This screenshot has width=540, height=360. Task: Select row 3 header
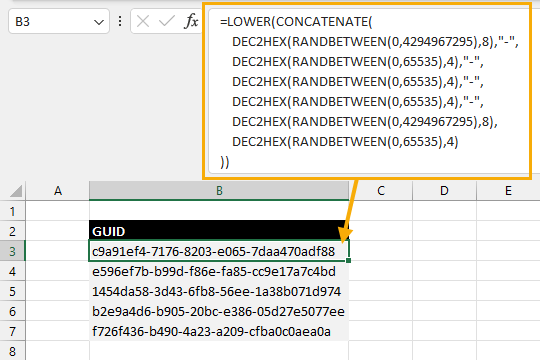point(12,251)
